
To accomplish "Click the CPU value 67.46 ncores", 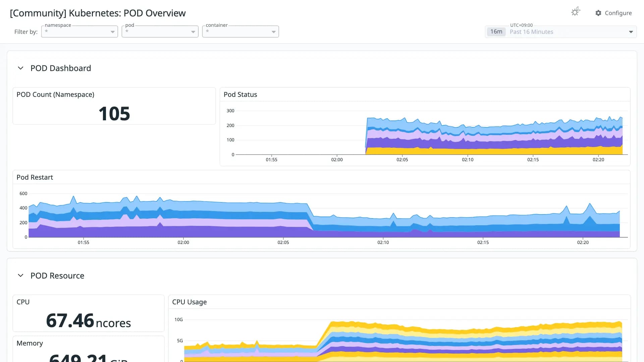I will tap(89, 320).
